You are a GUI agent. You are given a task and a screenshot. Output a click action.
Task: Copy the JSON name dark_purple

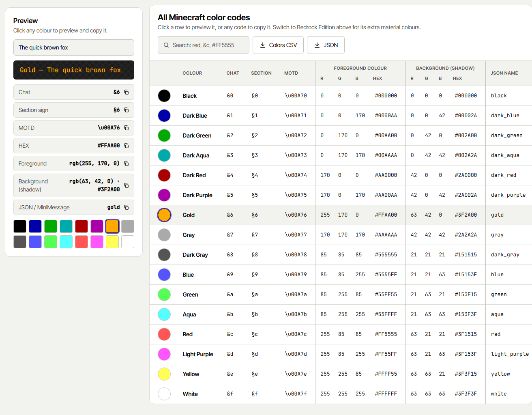tap(508, 195)
